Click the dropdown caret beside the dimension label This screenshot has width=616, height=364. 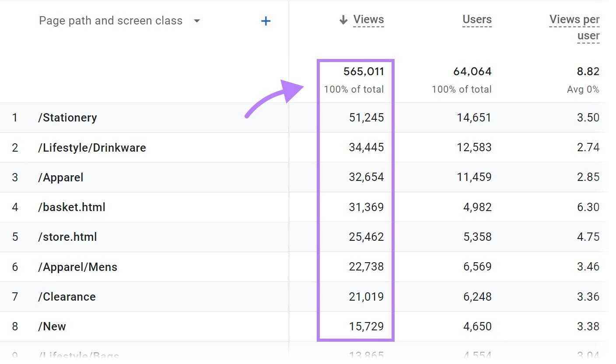pyautogui.click(x=197, y=21)
